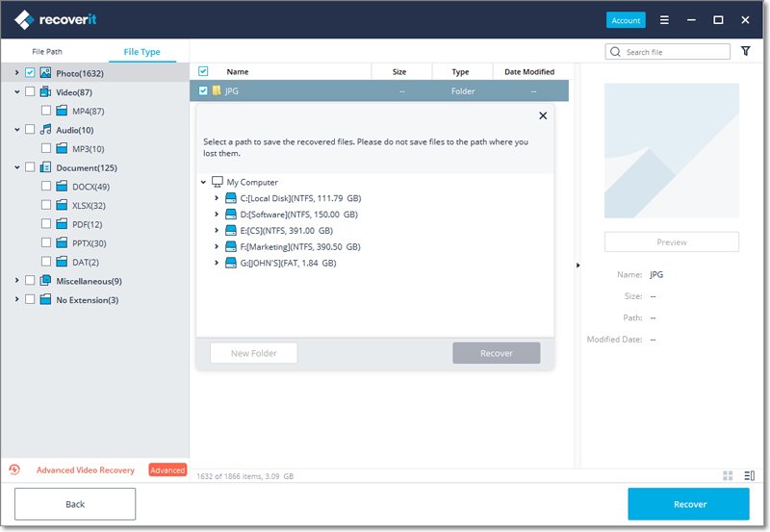This screenshot has height=532, width=770.
Task: Click the Back button
Action: tap(75, 504)
